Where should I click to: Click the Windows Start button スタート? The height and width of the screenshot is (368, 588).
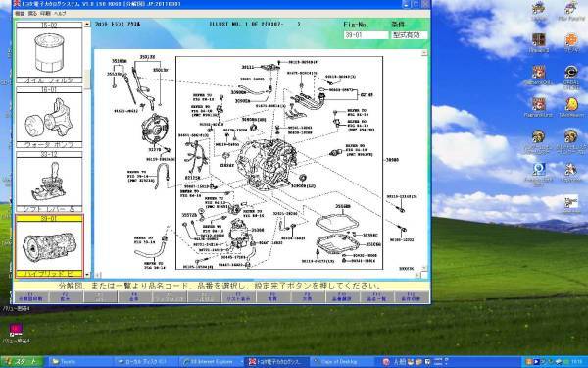point(22,362)
